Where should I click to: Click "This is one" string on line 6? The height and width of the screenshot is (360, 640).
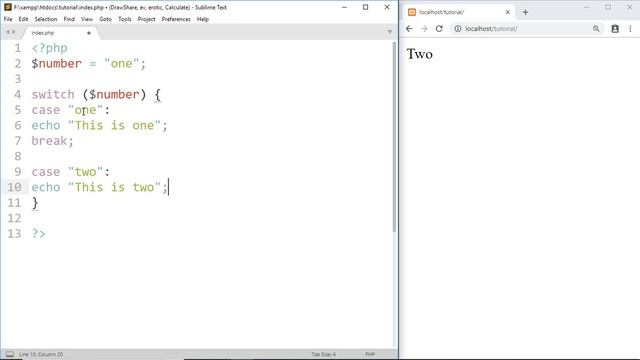tap(114, 125)
